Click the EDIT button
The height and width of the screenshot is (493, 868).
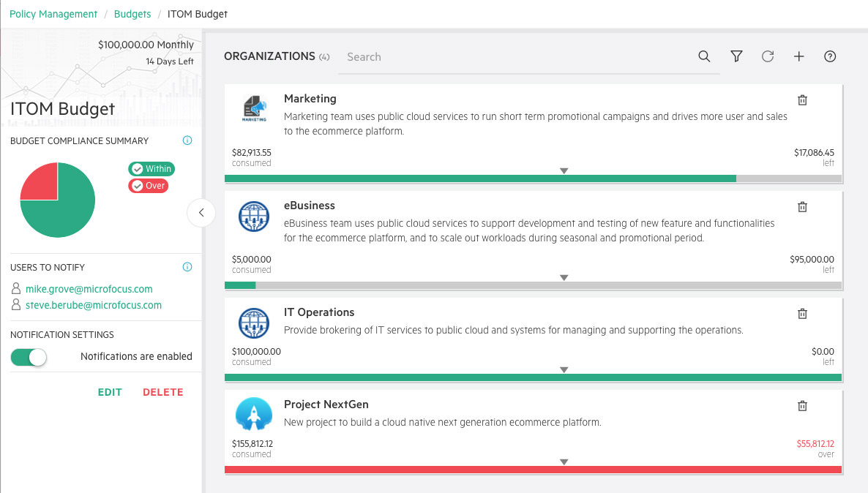click(x=110, y=392)
